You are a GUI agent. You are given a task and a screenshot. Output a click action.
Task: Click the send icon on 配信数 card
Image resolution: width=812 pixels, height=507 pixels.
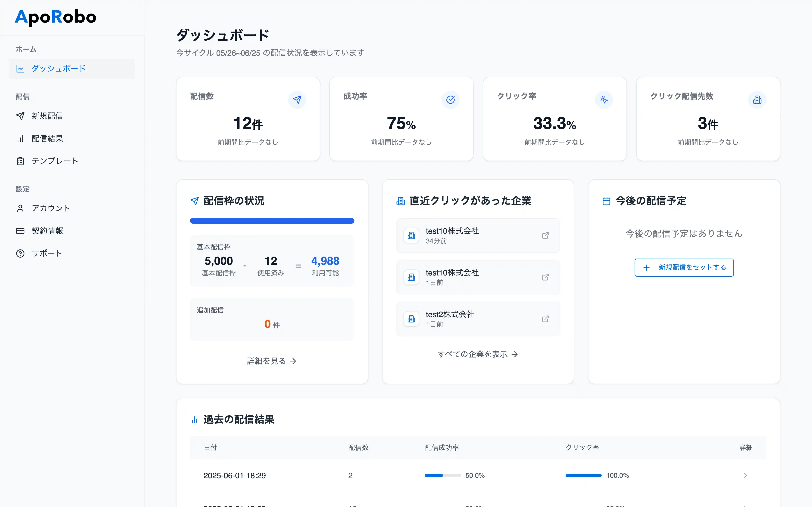pyautogui.click(x=297, y=100)
